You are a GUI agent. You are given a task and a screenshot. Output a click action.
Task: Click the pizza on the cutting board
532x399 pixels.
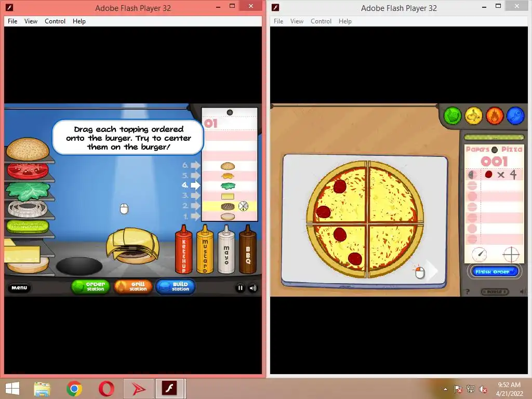365,219
